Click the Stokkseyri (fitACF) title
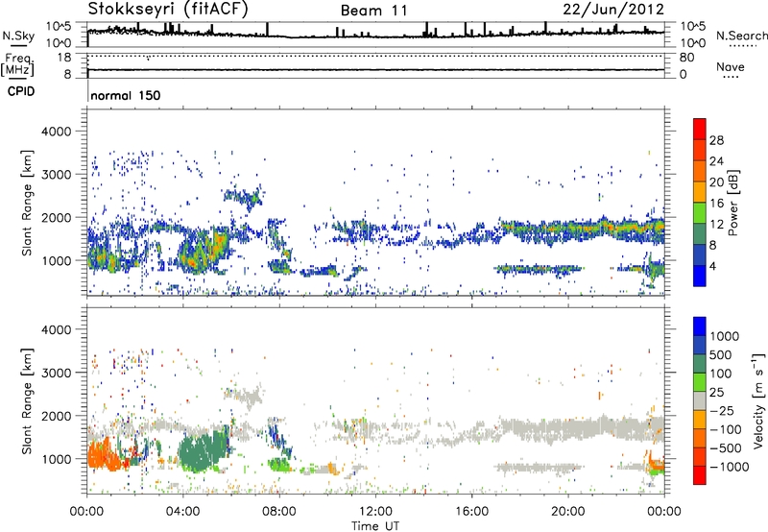Screen dimensions: 768x532 coord(168,10)
